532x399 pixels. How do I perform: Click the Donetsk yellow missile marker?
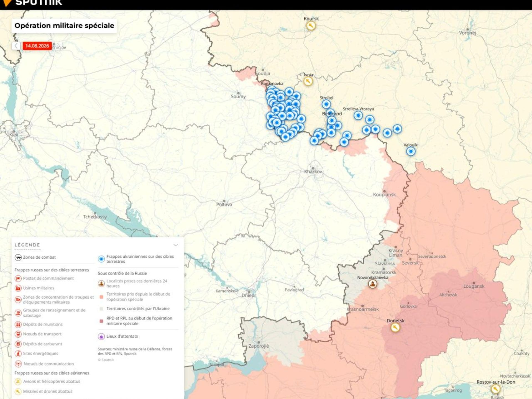coord(395,328)
